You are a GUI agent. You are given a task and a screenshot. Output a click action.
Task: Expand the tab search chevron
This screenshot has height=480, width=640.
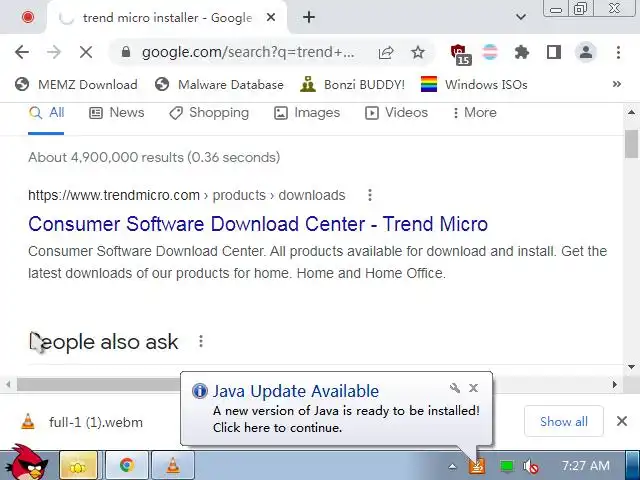(520, 17)
